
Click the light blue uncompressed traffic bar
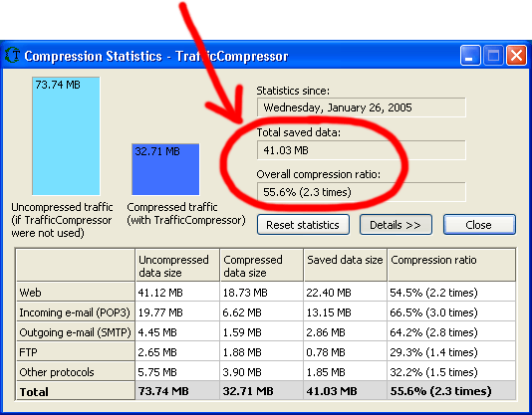(66, 136)
